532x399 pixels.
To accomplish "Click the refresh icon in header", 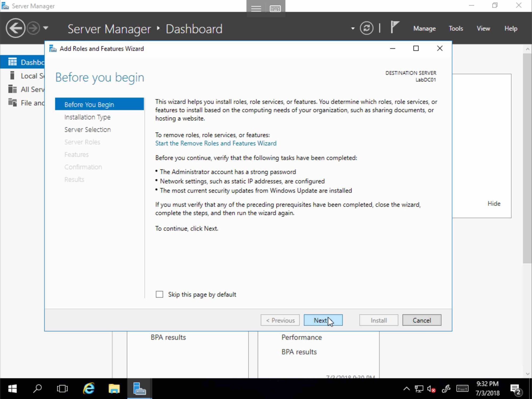I will pos(367,28).
